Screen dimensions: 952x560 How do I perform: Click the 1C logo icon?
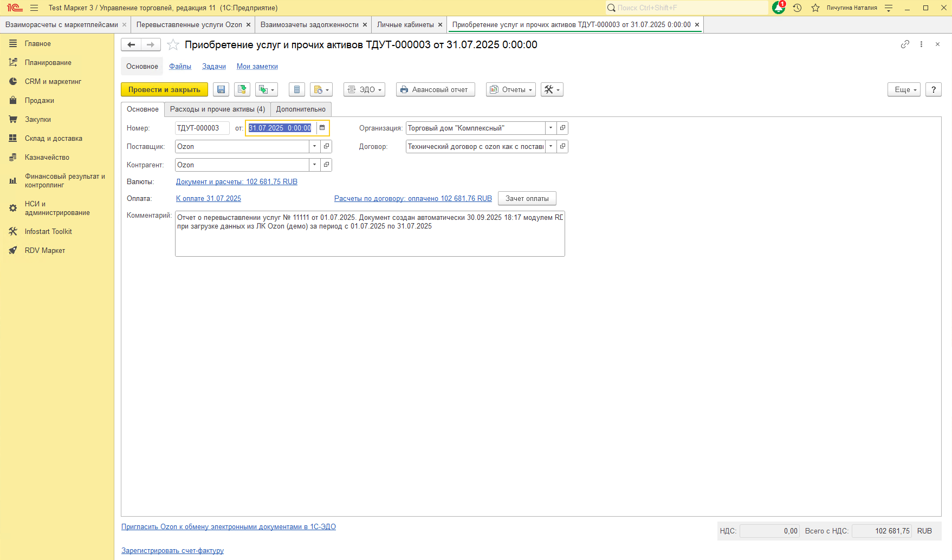[x=15, y=8]
